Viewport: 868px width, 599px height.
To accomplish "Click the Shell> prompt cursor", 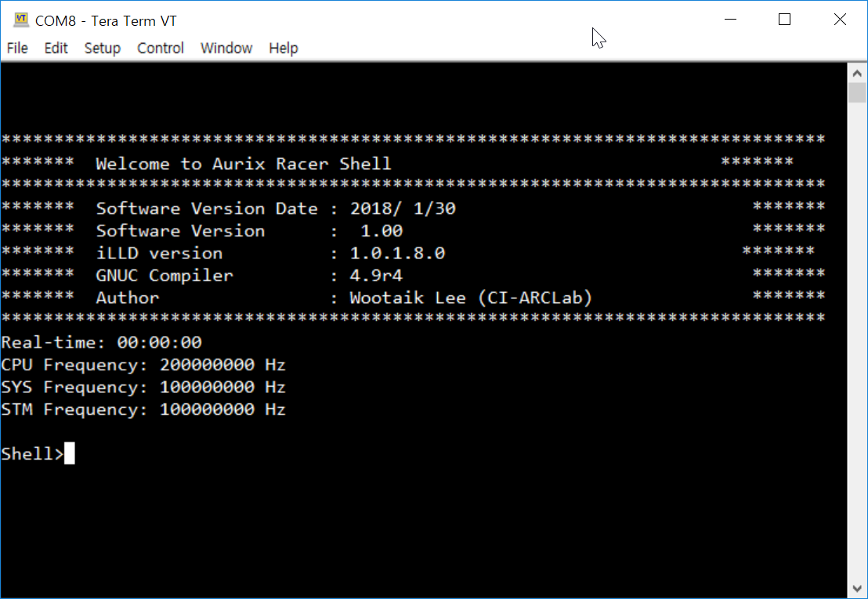I will tap(69, 453).
